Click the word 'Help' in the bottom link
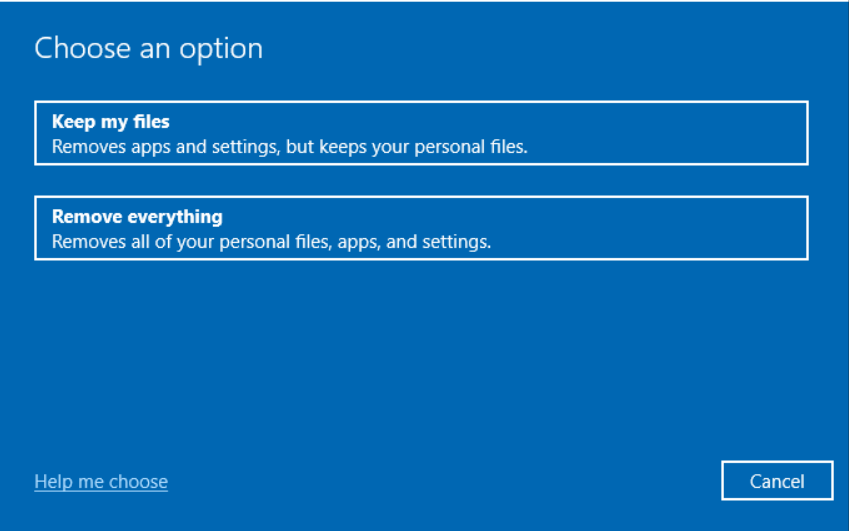This screenshot has height=531, width=849. (53, 482)
